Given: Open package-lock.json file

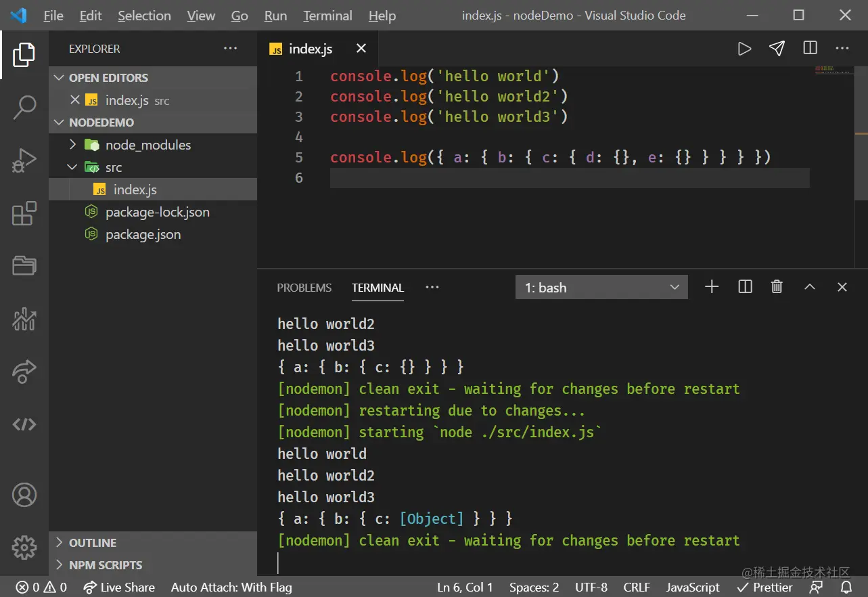Looking at the screenshot, I should (x=153, y=212).
